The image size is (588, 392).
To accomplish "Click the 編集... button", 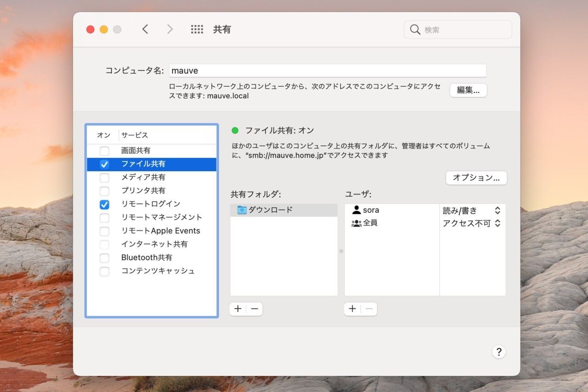I will 468,90.
